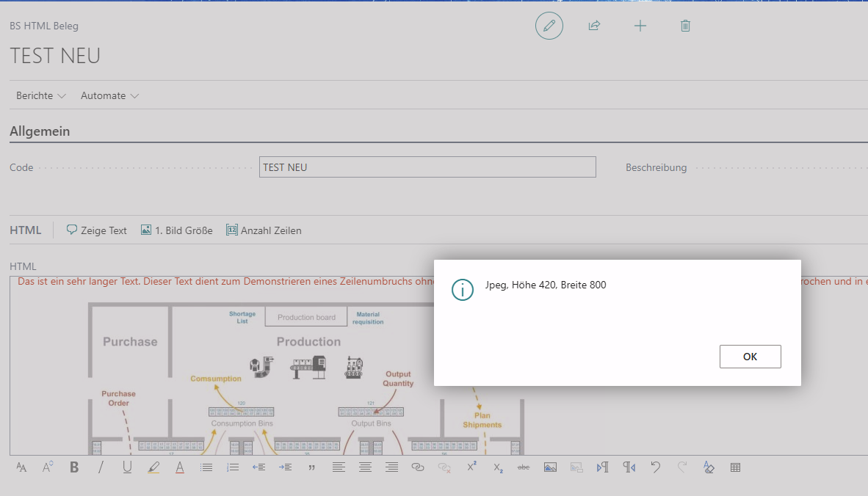The height and width of the screenshot is (496, 868).
Task: Apply the text highlight color tool
Action: (153, 467)
